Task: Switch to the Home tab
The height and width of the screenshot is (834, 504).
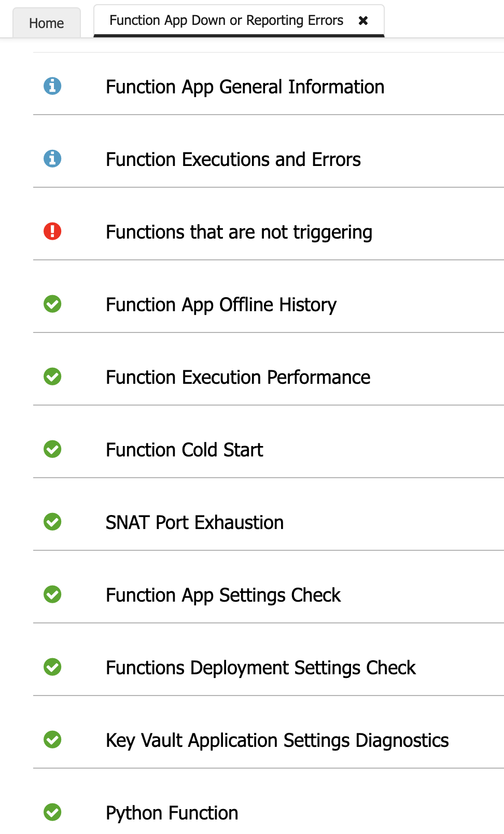Action: click(47, 23)
